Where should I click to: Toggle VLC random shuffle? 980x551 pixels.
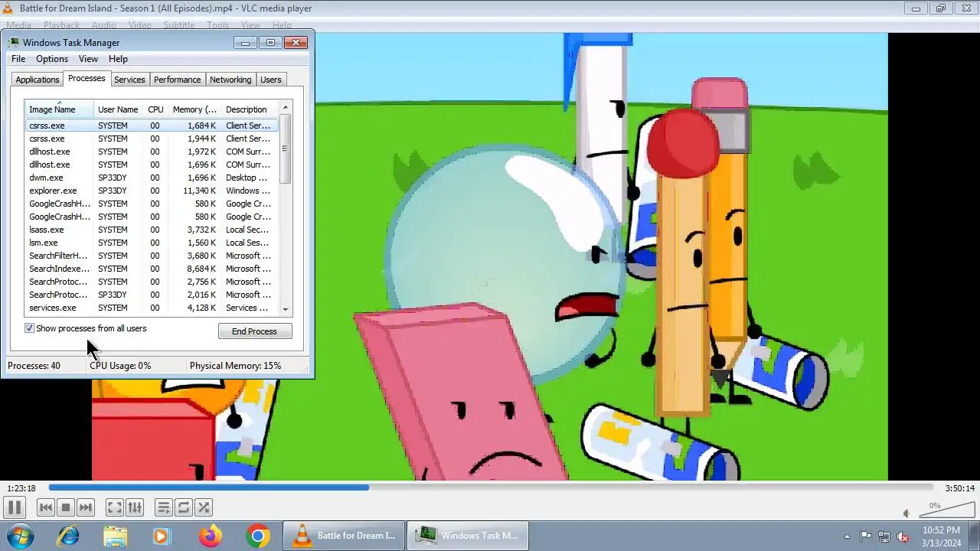coord(203,507)
